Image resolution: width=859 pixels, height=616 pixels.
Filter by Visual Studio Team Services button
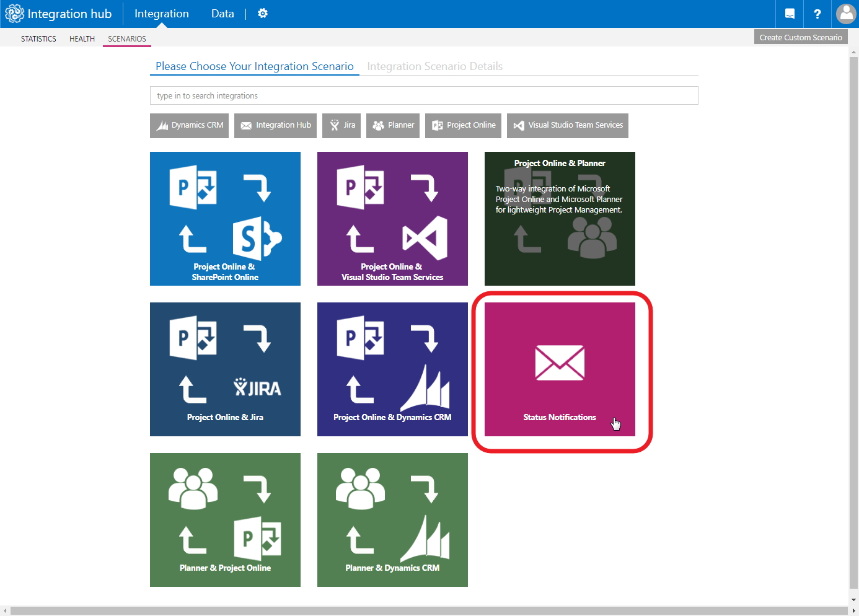(x=568, y=125)
